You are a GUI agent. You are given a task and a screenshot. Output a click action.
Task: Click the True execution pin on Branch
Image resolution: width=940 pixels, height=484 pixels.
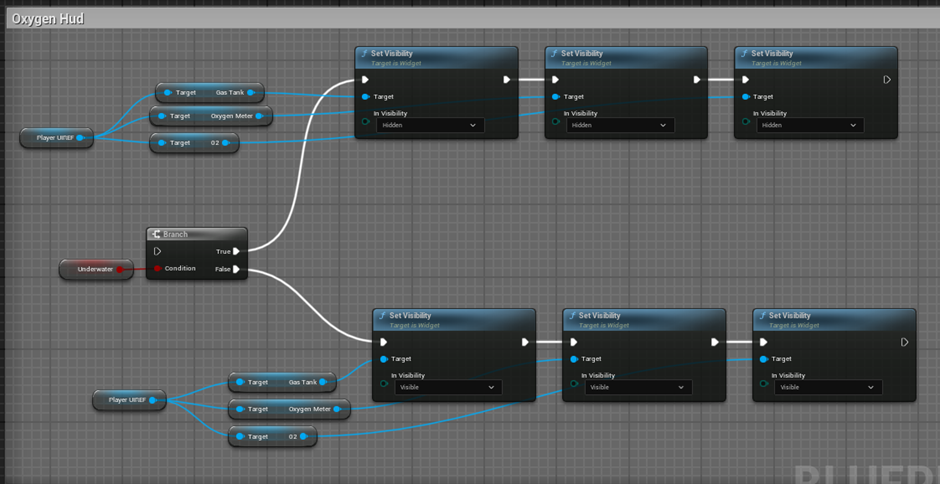coord(237,252)
